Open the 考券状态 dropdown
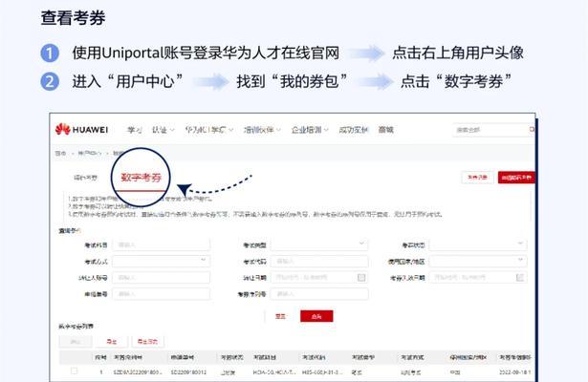This screenshot has width=588, height=382. click(478, 244)
